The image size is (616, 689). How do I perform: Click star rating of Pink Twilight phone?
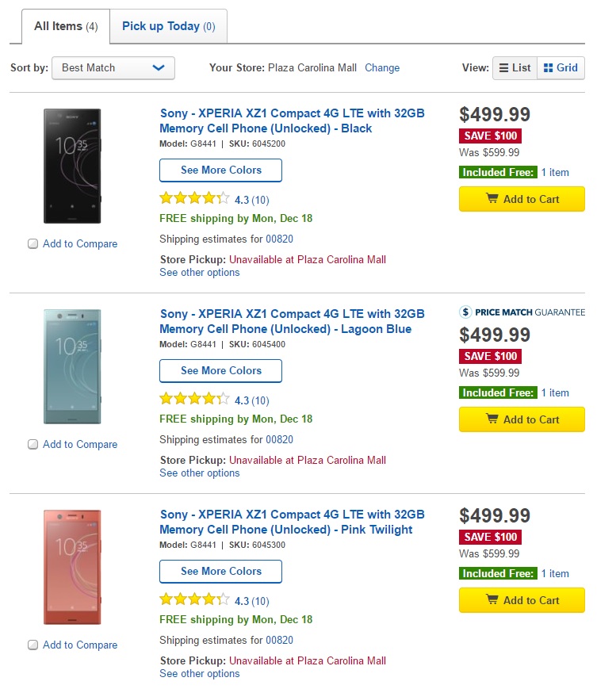[194, 599]
